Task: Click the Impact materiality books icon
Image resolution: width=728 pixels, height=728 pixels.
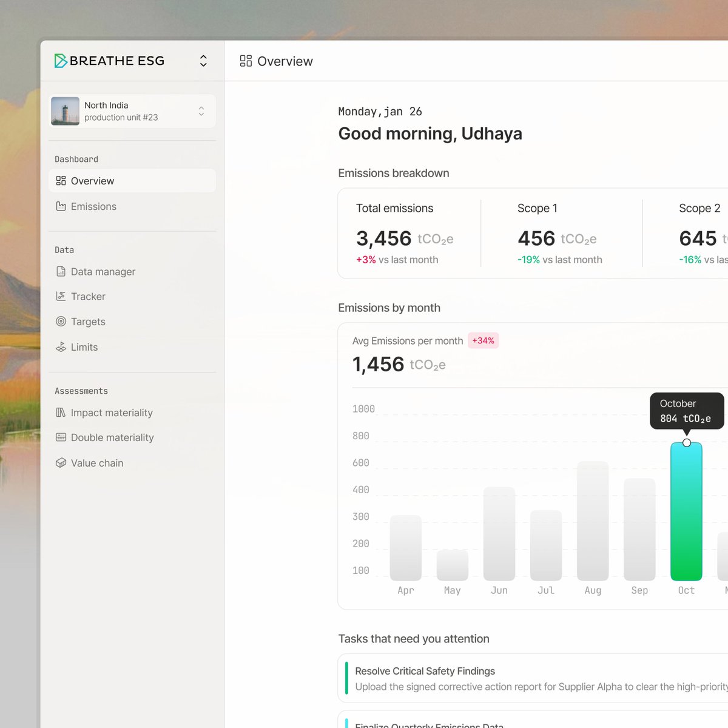Action: tap(61, 413)
